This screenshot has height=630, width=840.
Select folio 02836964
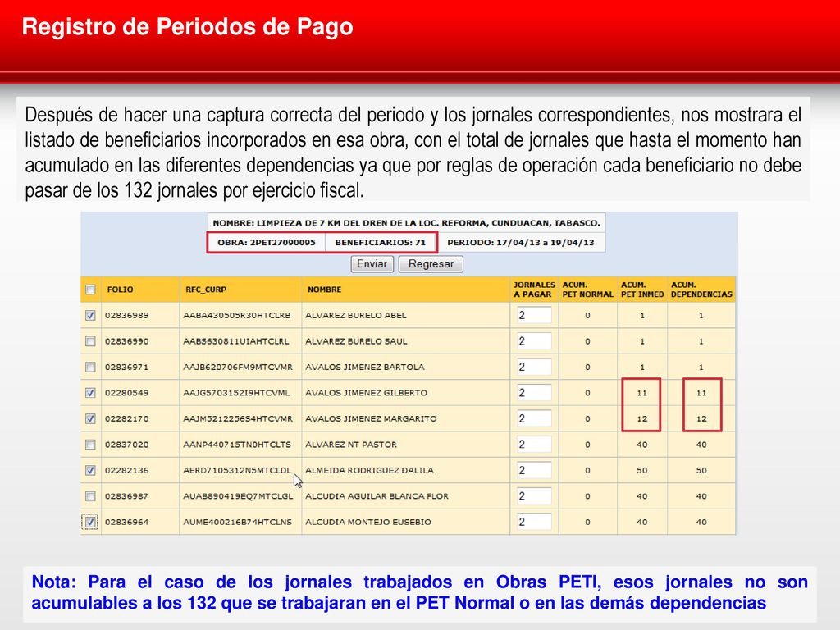click(x=126, y=522)
